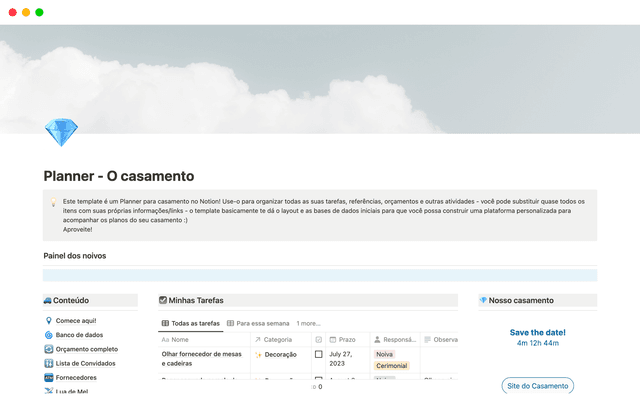This screenshot has width=640, height=400.
Task: Open the Prazo column header menu
Action: coord(346,340)
